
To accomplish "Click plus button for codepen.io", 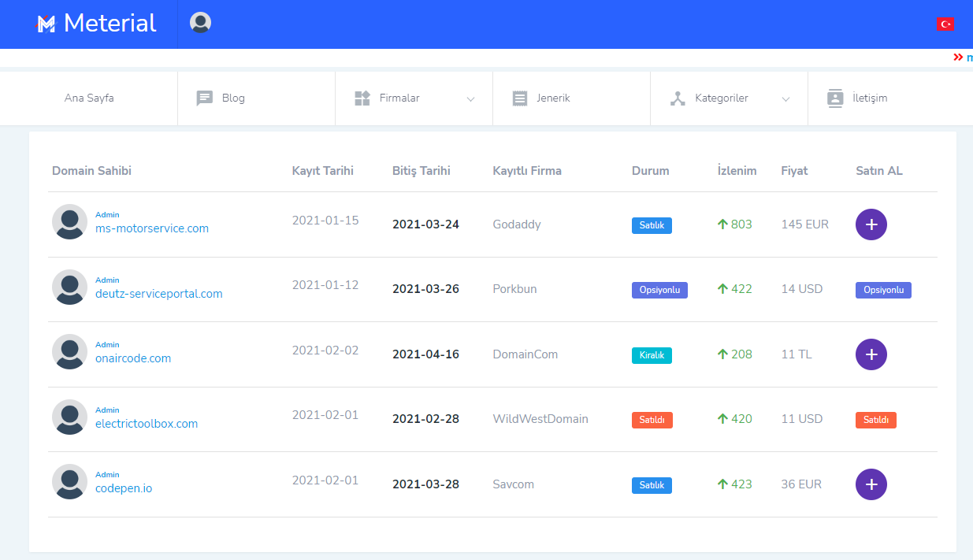I will [x=871, y=484].
